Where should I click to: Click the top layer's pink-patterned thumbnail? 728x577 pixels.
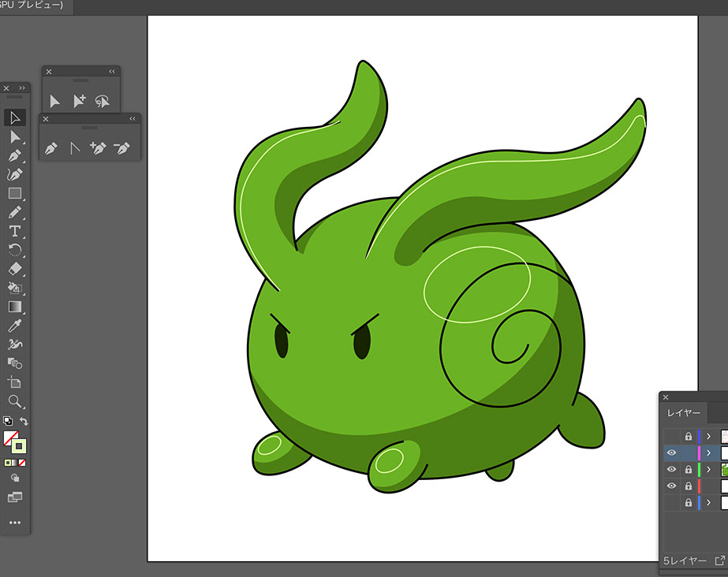pyautogui.click(x=724, y=437)
